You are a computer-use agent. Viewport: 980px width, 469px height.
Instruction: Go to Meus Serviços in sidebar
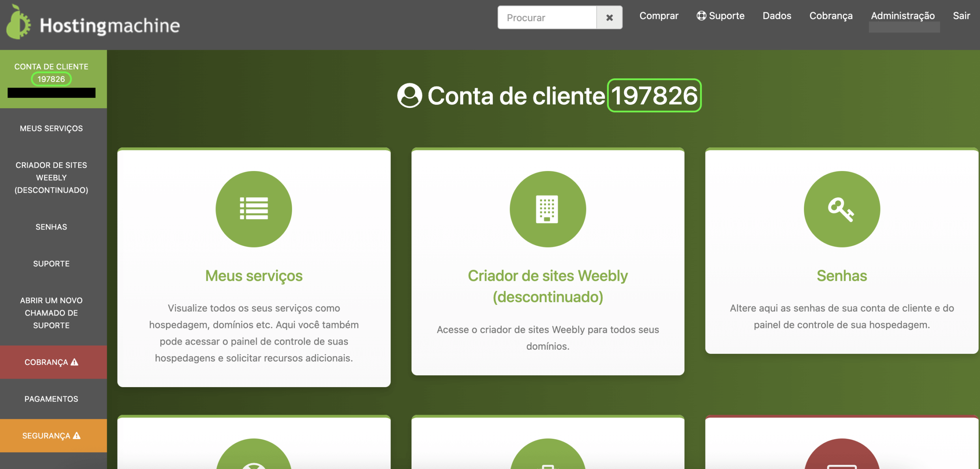pyautogui.click(x=51, y=129)
